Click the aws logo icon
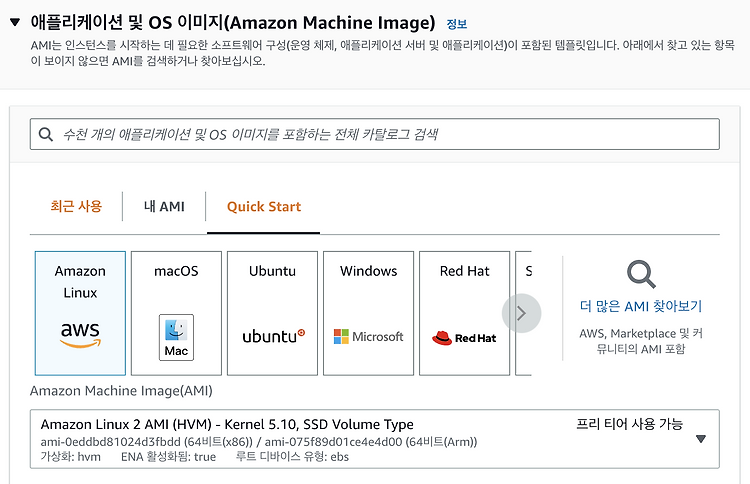The height and width of the screenshot is (484, 750). point(80,334)
